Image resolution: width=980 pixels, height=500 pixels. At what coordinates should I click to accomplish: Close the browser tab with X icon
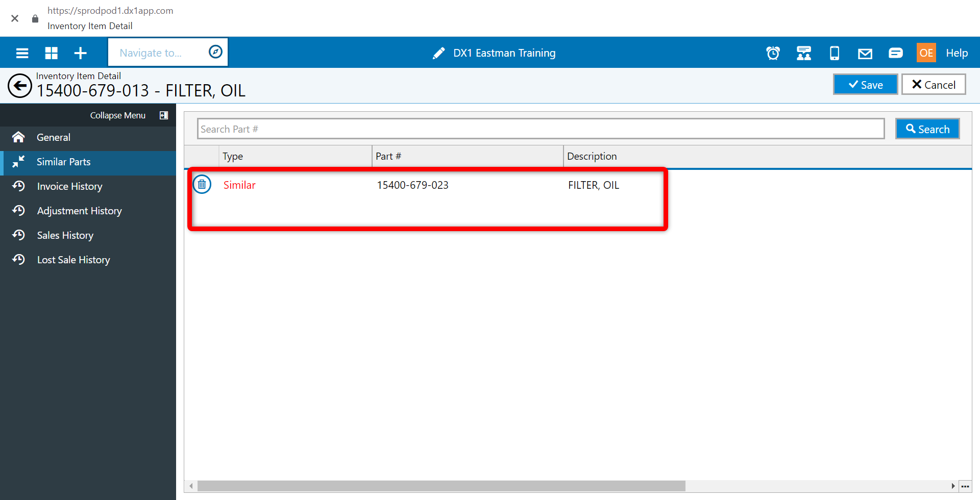pos(15,18)
